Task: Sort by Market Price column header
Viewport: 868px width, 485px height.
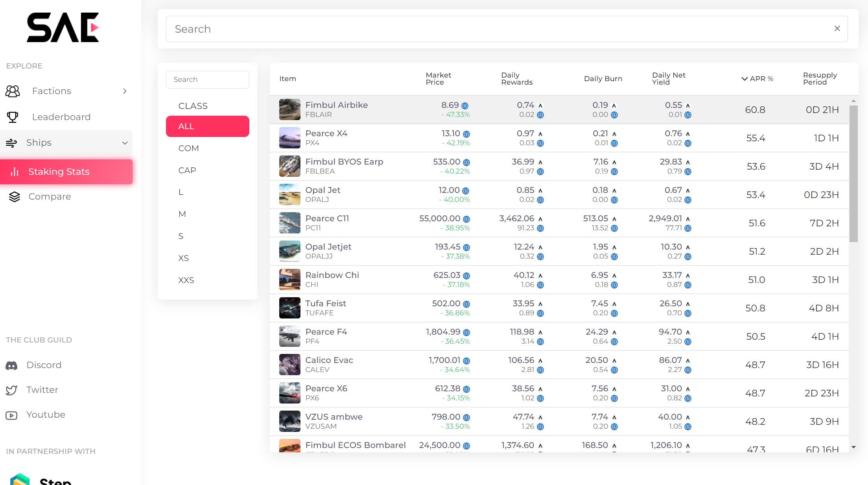Action: tap(438, 79)
